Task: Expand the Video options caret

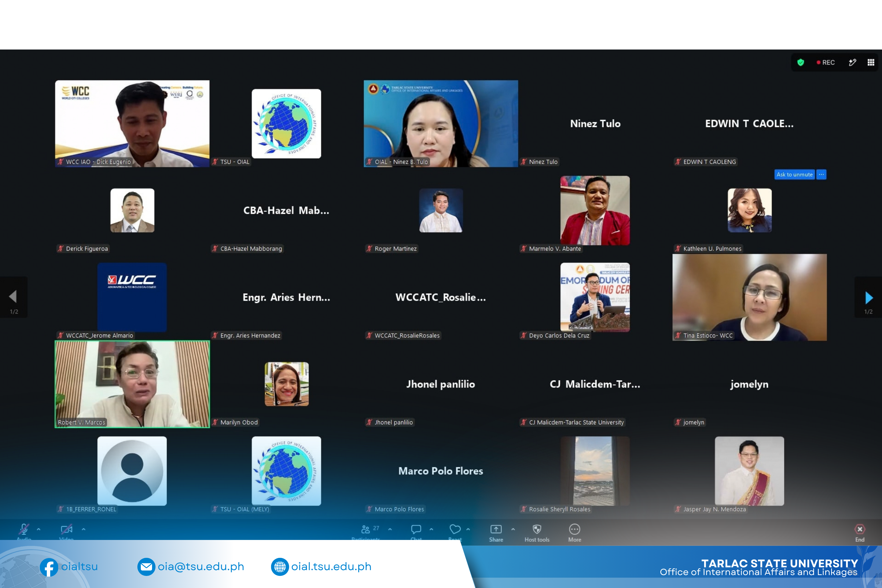Action: (84, 529)
